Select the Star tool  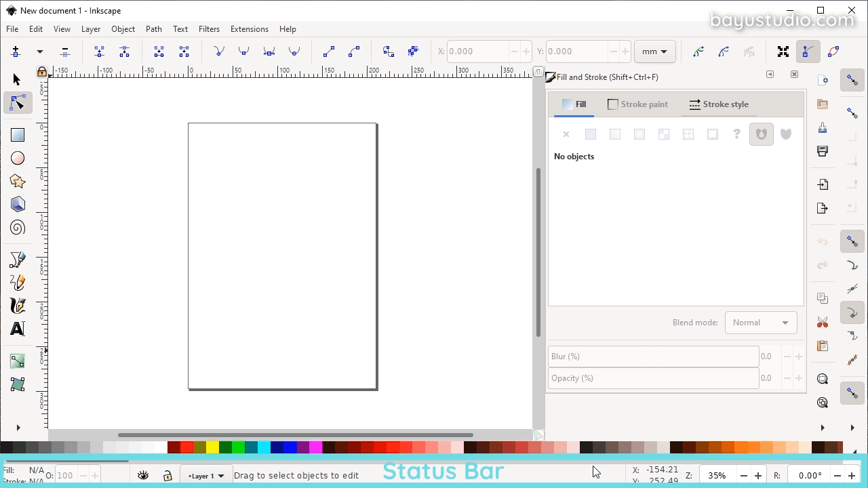tap(18, 181)
